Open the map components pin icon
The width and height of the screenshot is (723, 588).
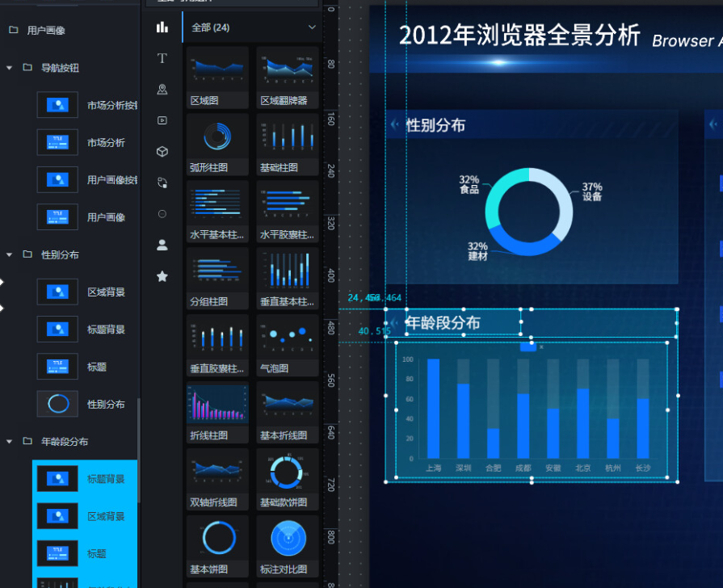click(x=162, y=90)
